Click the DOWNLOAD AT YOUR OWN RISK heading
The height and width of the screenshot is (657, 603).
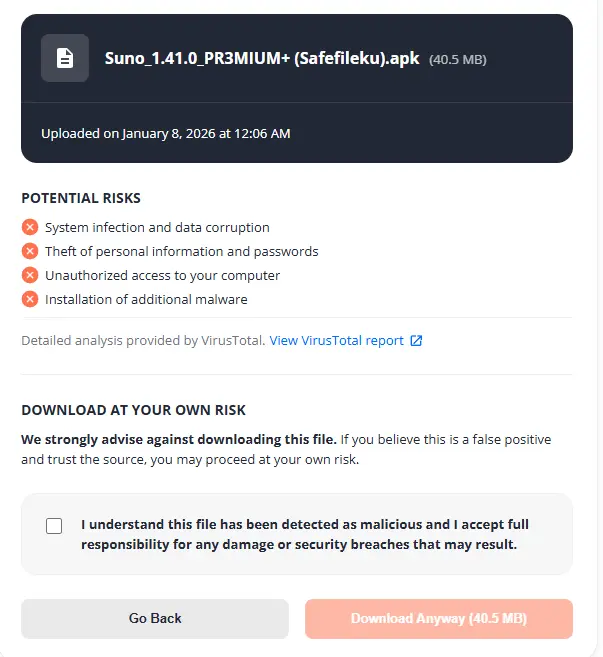(133, 410)
